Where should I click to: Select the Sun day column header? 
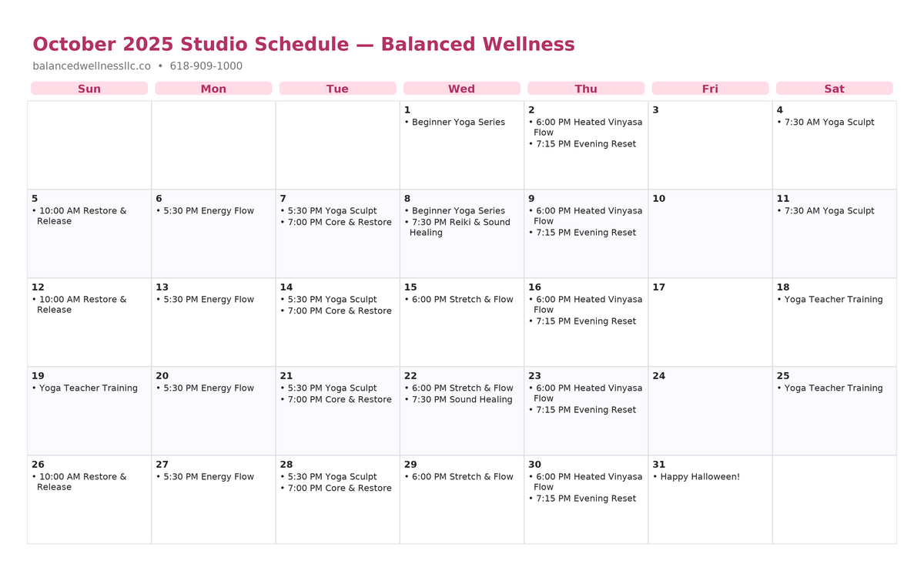89,89
